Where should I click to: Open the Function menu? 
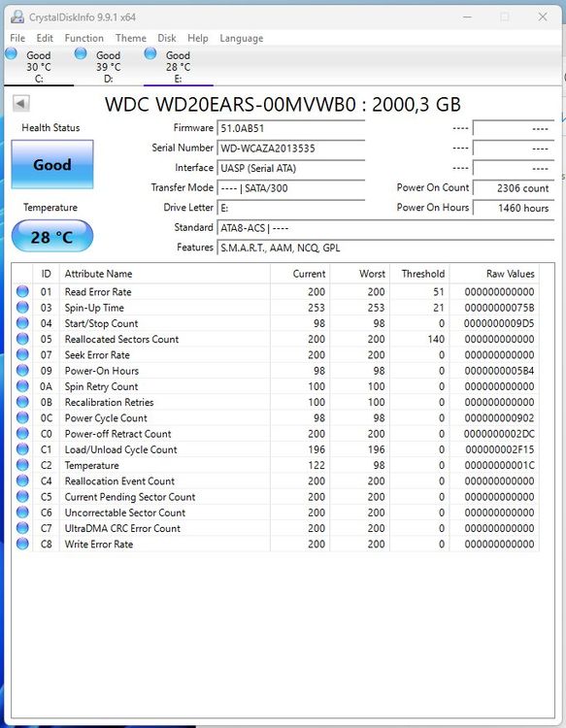(84, 38)
